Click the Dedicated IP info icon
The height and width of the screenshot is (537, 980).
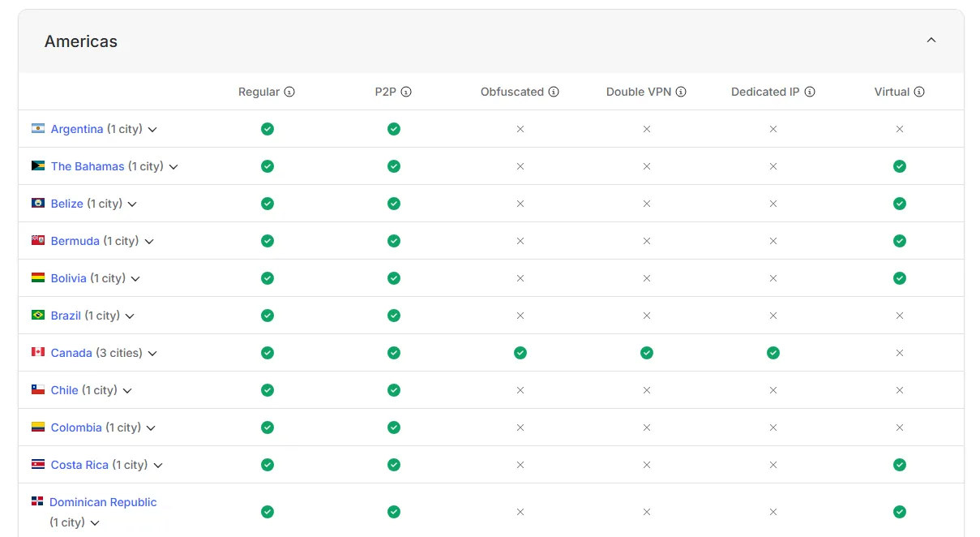pyautogui.click(x=809, y=92)
